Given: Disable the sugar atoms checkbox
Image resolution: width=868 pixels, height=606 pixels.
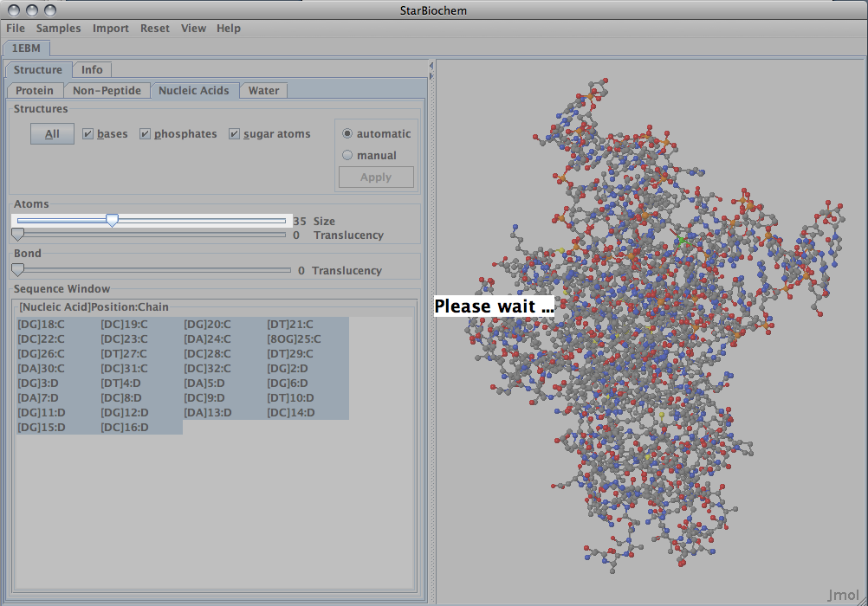Looking at the screenshot, I should click(x=235, y=134).
